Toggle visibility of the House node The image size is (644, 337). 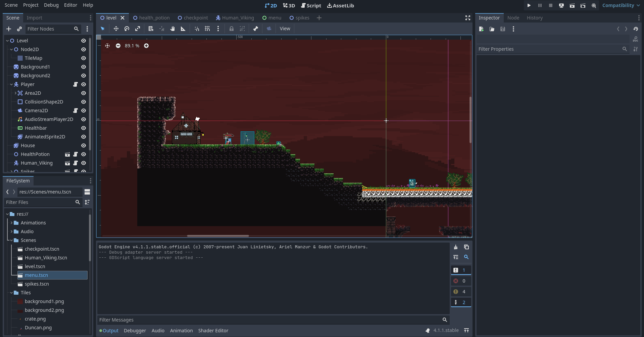pyautogui.click(x=84, y=145)
